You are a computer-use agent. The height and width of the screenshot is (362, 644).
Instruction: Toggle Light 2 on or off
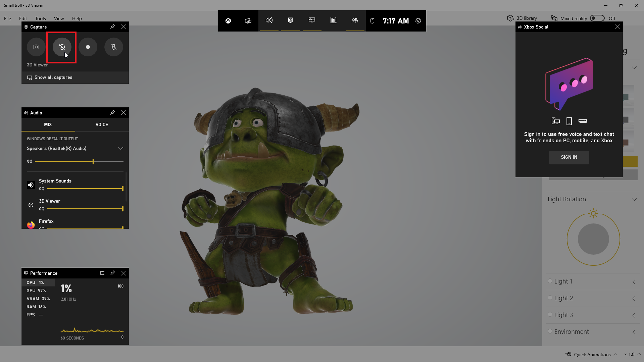(550, 298)
